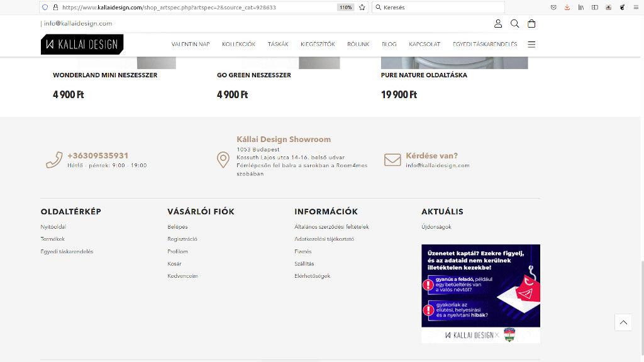Open Adatkezelési tájékoztató link
The height and width of the screenshot is (362, 644).
324,239
